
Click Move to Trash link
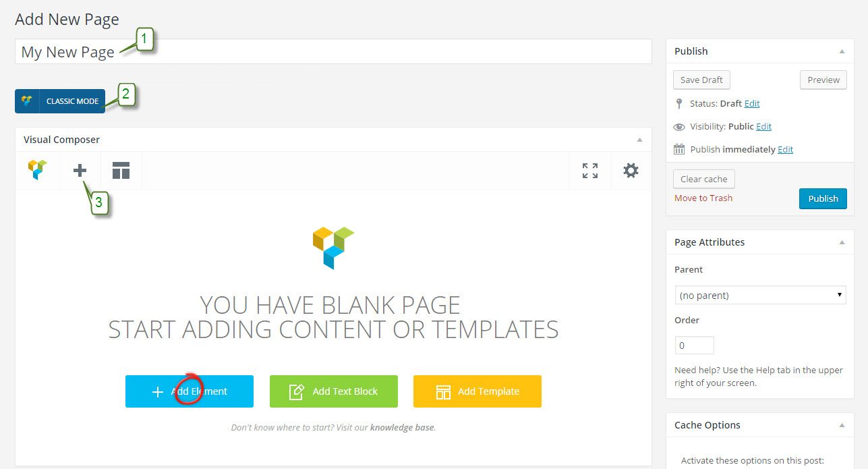tap(703, 198)
